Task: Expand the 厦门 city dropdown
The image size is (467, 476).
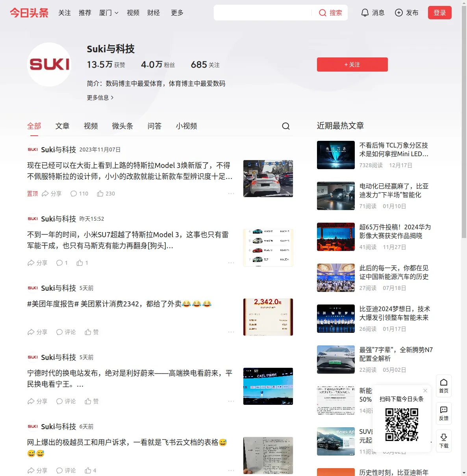Action: pos(109,13)
